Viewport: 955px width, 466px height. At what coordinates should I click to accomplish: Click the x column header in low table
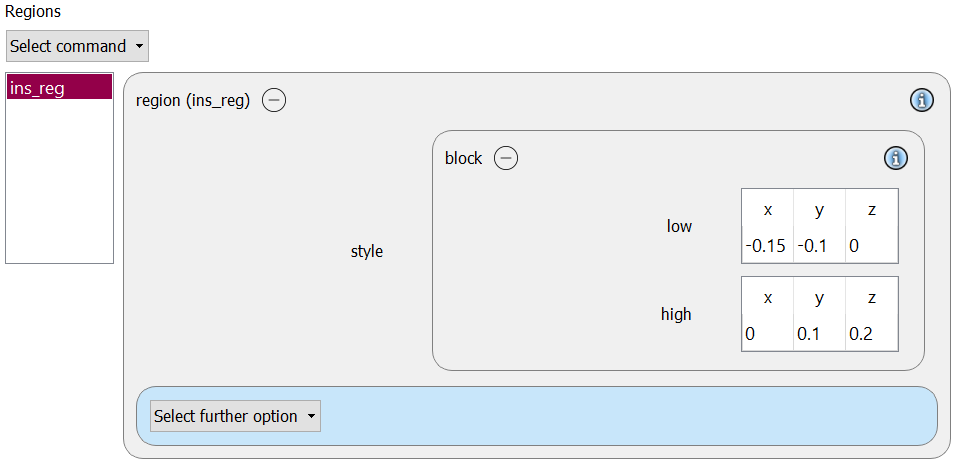767,210
